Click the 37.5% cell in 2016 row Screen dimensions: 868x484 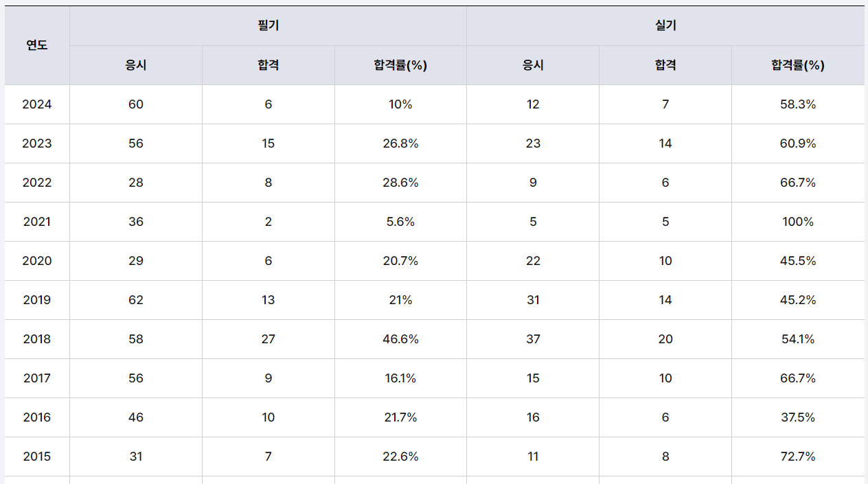coord(798,417)
